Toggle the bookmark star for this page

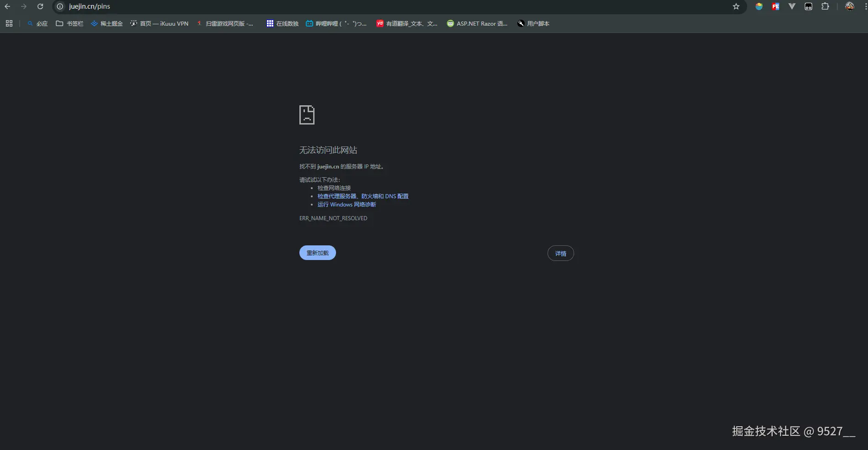736,6
